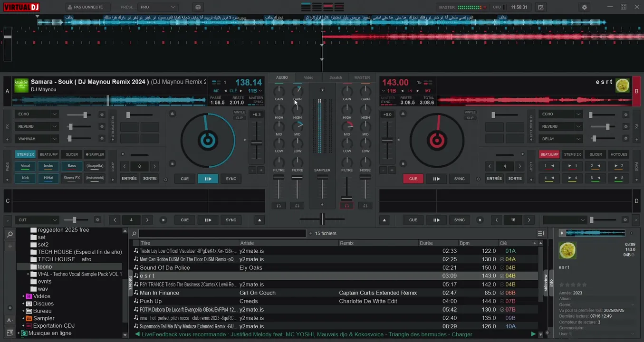Halve the loop length on deck A
Image resolution: width=644 pixels, height=342 pixels.
click(x=125, y=166)
